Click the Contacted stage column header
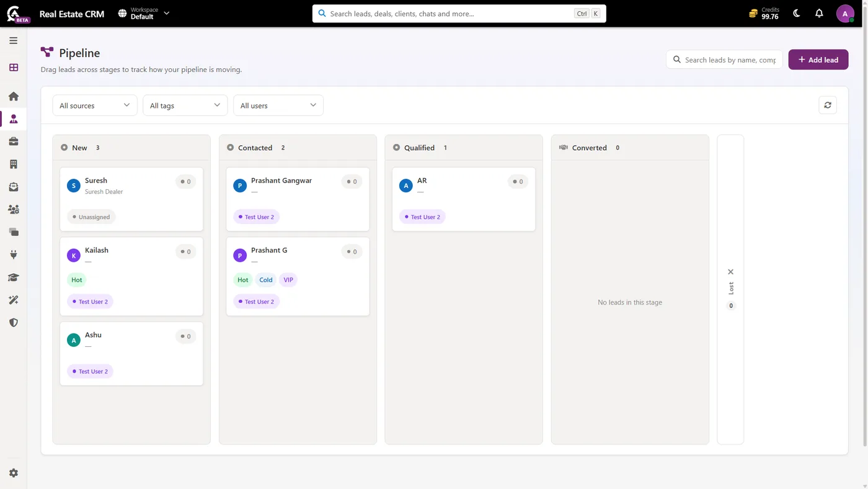The image size is (868, 489). 298,148
